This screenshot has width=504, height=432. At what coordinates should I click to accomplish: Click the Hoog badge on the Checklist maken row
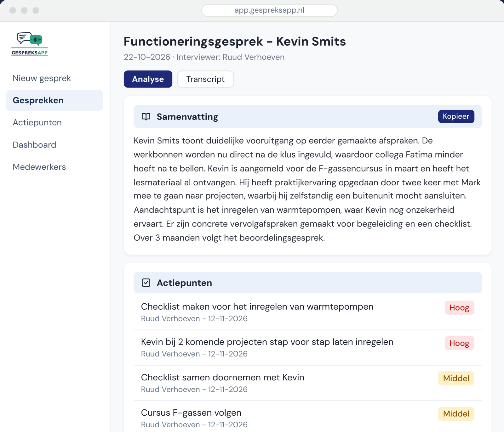pyautogui.click(x=459, y=308)
